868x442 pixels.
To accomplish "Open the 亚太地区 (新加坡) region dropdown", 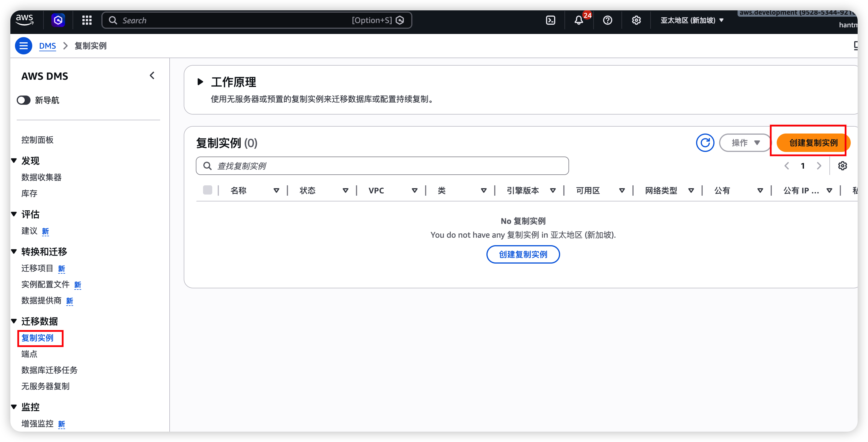I will 692,20.
